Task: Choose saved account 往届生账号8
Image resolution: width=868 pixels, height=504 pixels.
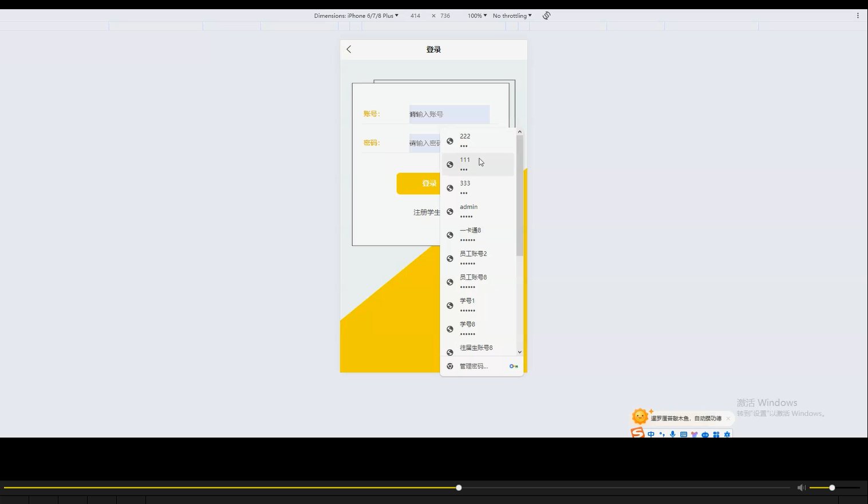Action: pyautogui.click(x=478, y=349)
